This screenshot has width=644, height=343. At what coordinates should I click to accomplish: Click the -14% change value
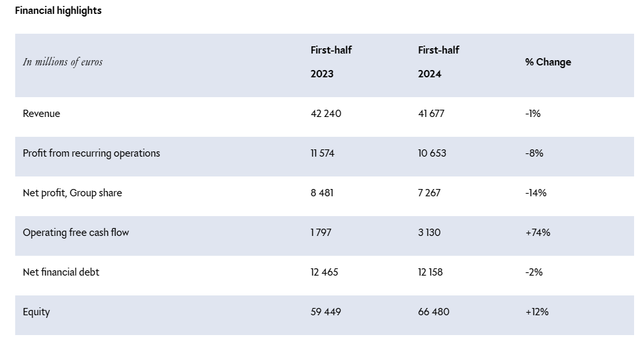click(x=536, y=193)
